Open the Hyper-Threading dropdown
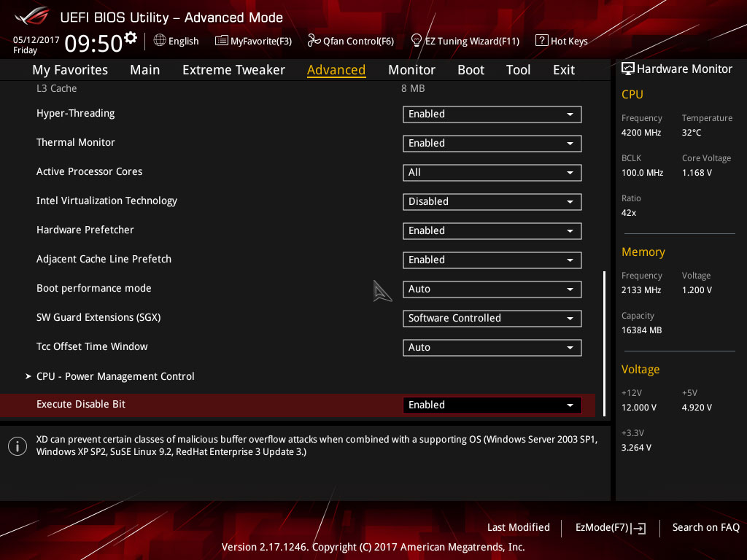The image size is (747, 560). pyautogui.click(x=492, y=114)
